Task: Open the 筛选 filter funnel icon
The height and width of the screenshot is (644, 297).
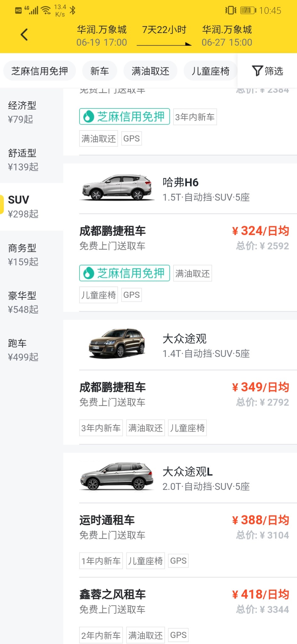Action: coord(257,71)
